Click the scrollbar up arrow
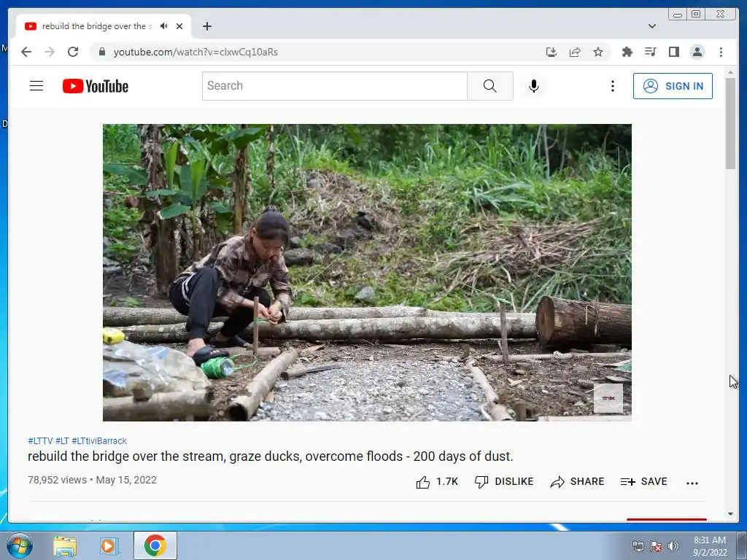Viewport: 747px width, 560px height. pos(730,73)
